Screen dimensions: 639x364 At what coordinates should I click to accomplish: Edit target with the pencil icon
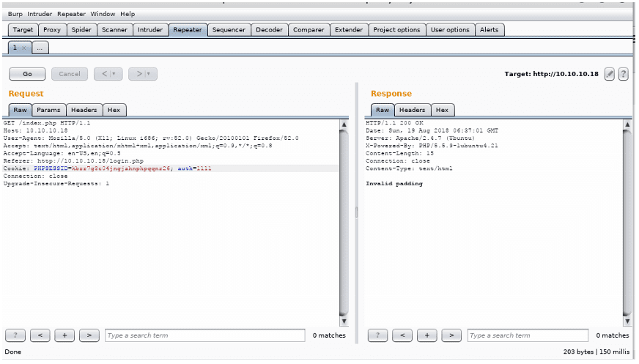coord(609,74)
